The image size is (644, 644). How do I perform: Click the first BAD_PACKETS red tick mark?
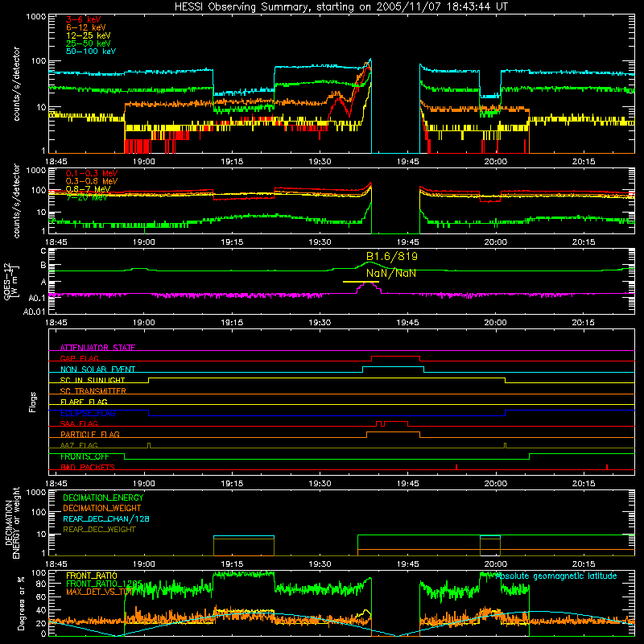[456, 467]
